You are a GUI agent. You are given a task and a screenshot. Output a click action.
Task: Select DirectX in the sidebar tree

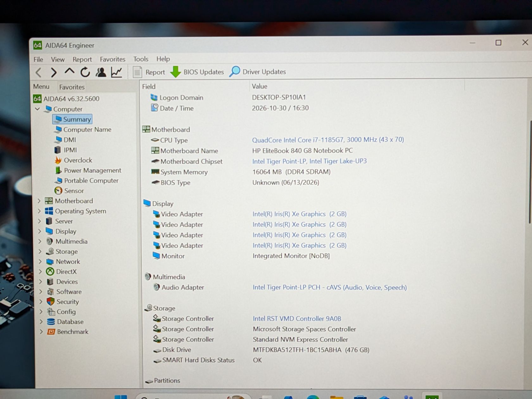coord(61,271)
